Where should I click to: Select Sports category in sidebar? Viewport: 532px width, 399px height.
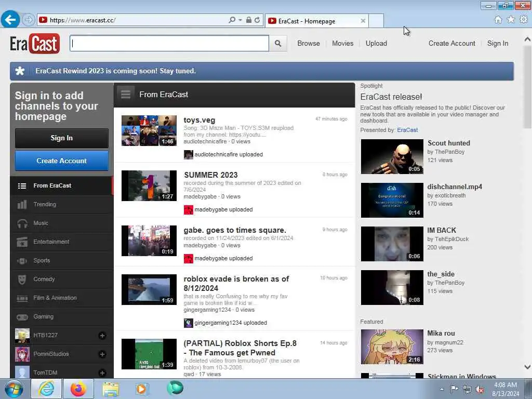[61, 260]
